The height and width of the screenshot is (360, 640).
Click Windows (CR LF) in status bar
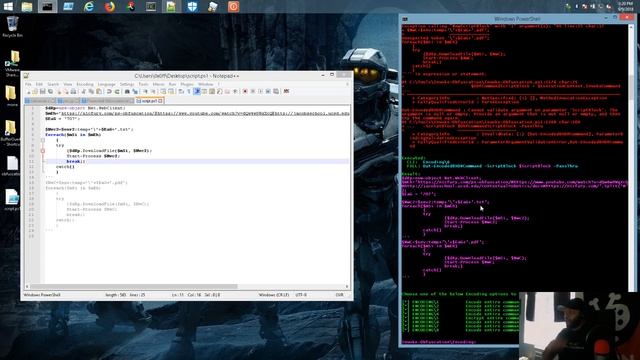[274, 295]
